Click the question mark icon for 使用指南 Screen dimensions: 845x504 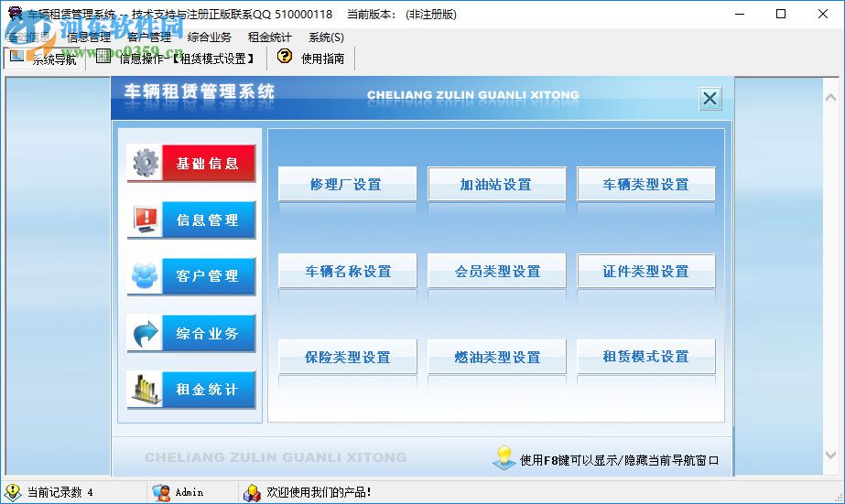285,56
